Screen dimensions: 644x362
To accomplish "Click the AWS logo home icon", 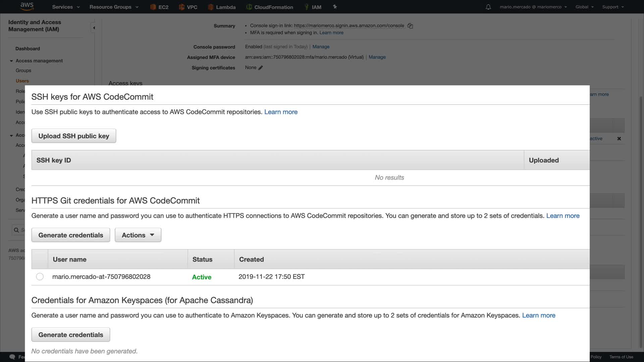I will (27, 6).
